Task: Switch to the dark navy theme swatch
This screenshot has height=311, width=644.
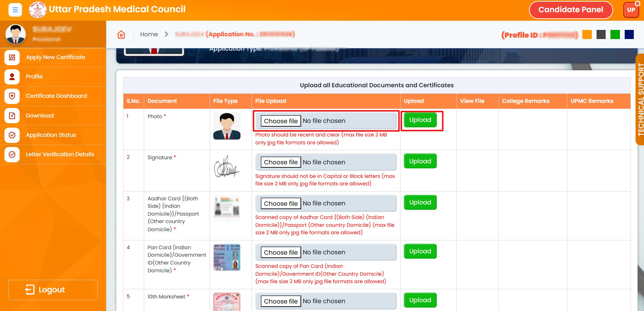Action: click(x=629, y=35)
